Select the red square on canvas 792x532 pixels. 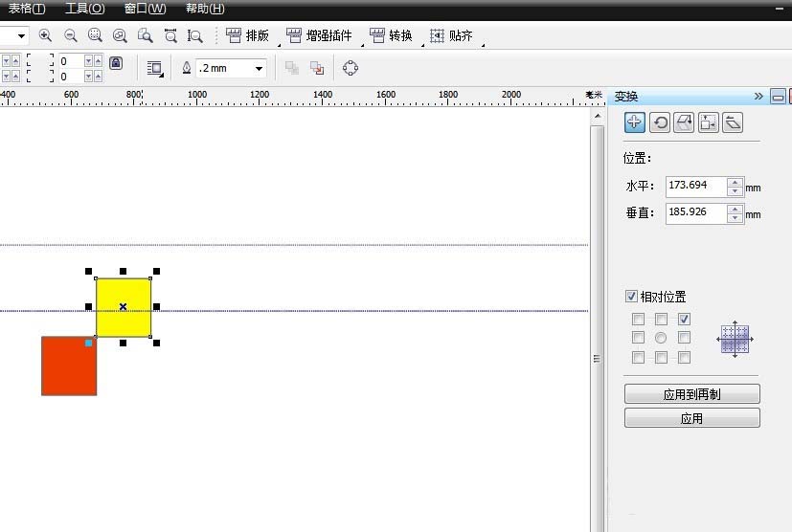tap(69, 366)
